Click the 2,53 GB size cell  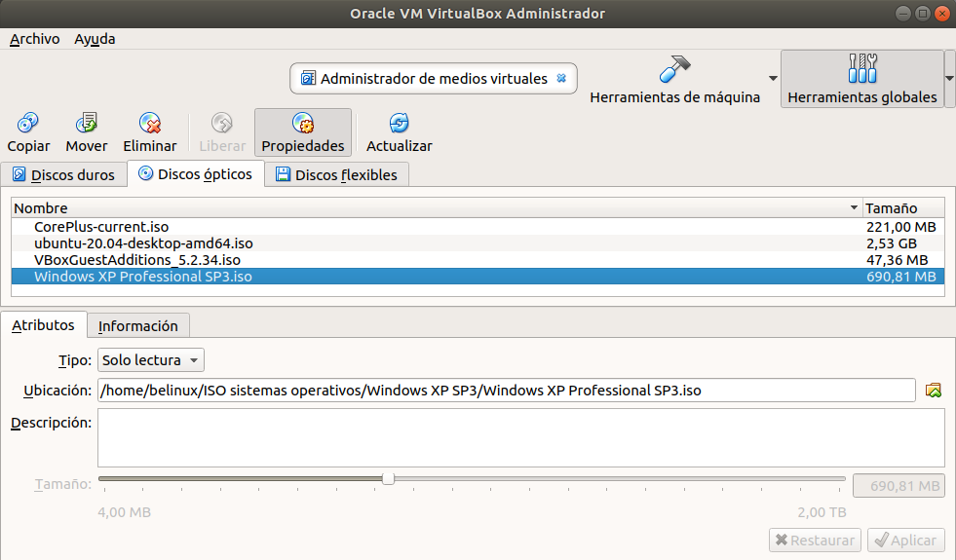[892, 243]
